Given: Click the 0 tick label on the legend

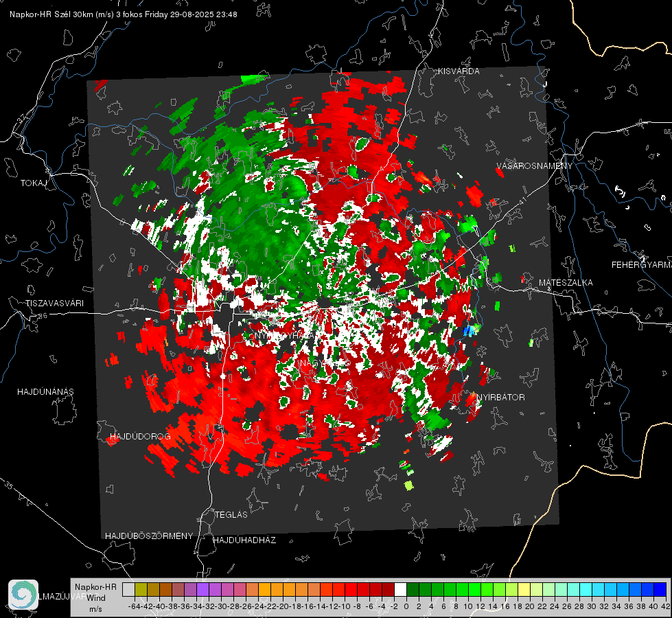Looking at the screenshot, I should (x=406, y=606).
